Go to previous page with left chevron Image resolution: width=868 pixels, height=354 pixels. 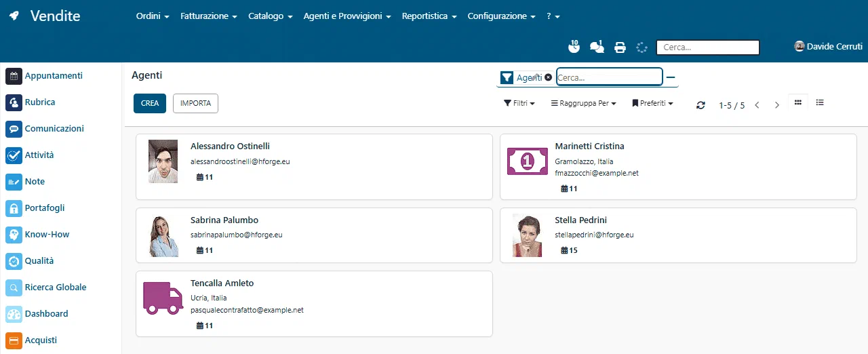coord(757,105)
